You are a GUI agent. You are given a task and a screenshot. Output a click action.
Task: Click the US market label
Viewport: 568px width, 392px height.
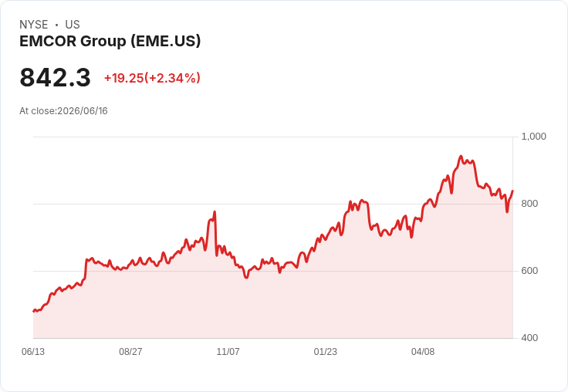tap(73, 25)
